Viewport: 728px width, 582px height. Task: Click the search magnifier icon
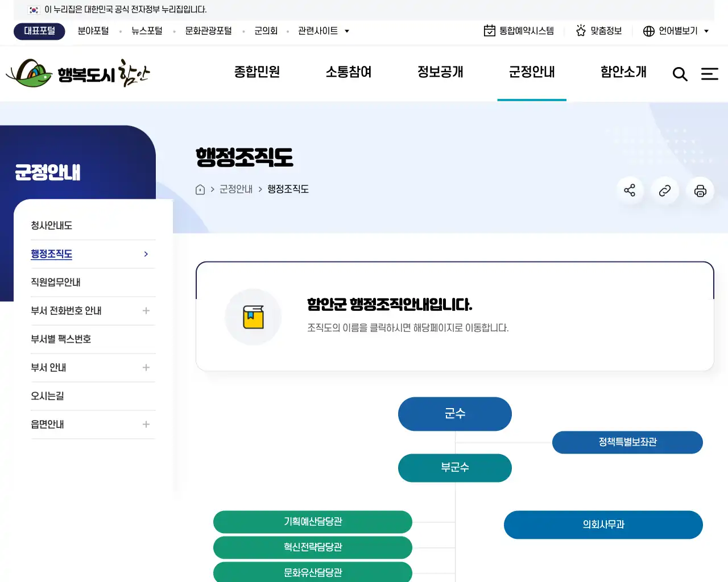[680, 74]
